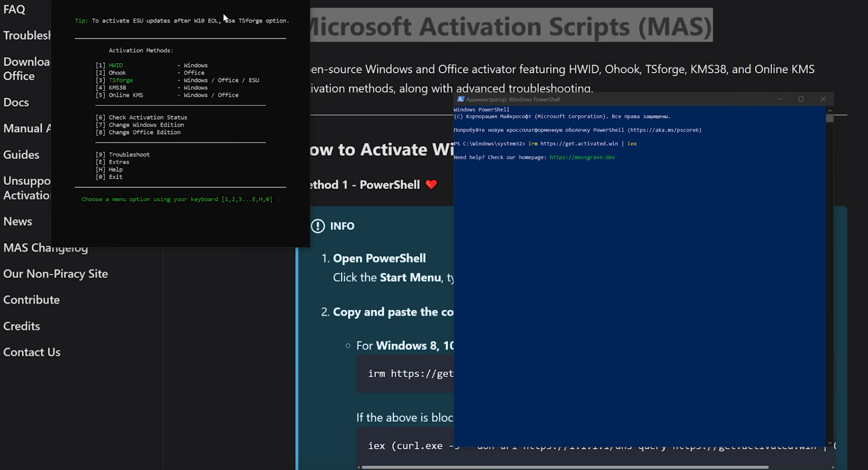The image size is (868, 470).
Task: Click the '[E] Extras' menu text
Action: click(x=112, y=162)
